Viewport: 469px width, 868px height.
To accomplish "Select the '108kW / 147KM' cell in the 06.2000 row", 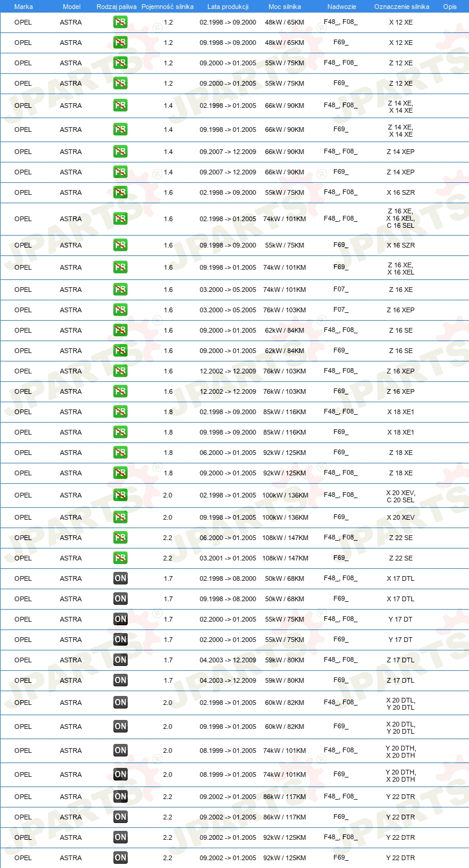I will [x=285, y=538].
